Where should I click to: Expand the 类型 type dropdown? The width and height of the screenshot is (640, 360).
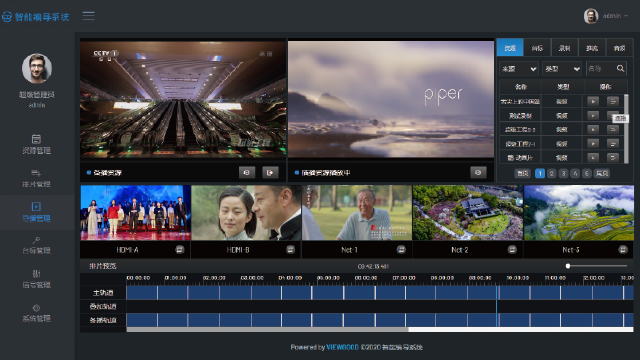click(562, 69)
